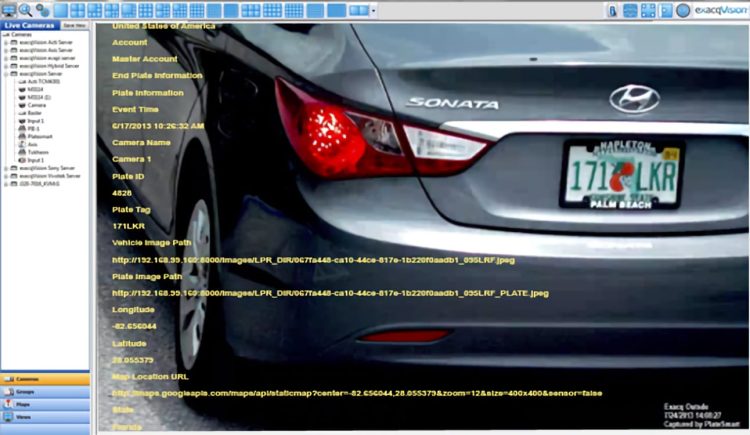Select the 2x2 four-camera layout
The height and width of the screenshot is (435, 750).
click(77, 10)
